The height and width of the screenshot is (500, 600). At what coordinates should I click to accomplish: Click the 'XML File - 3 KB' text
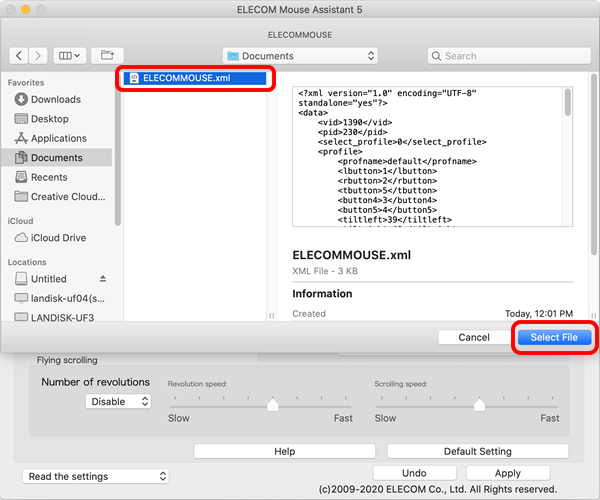point(325,271)
